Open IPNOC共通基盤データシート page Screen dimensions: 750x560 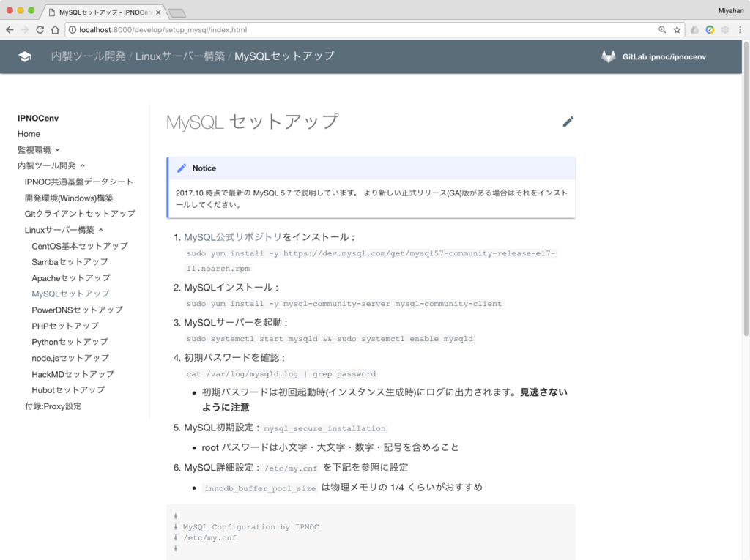[x=79, y=182]
